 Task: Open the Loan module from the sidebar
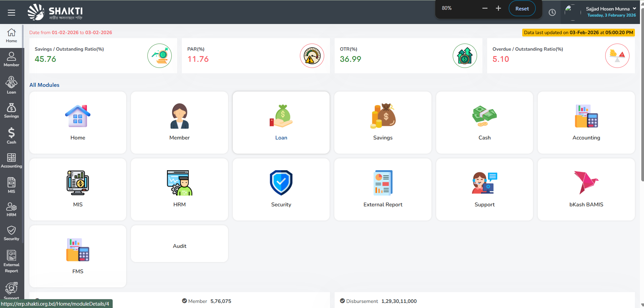pyautogui.click(x=11, y=84)
